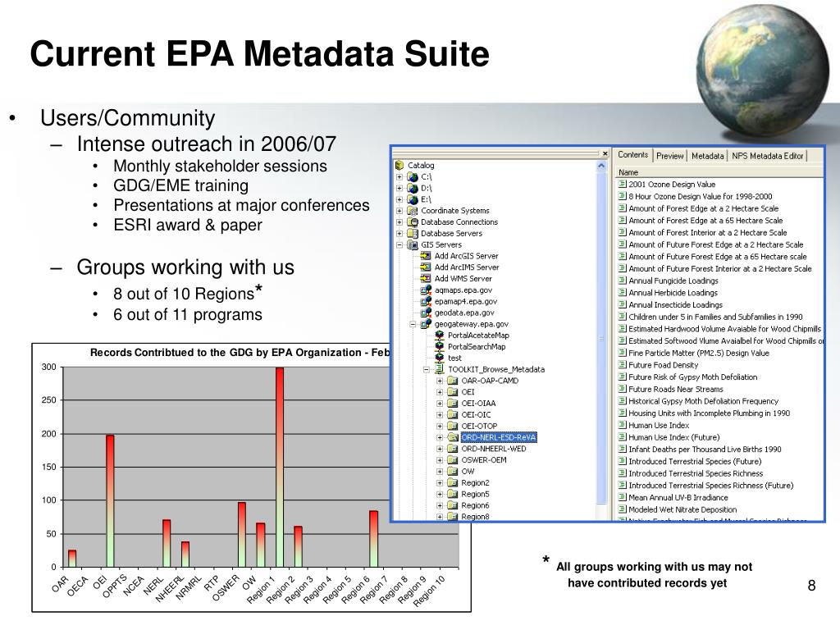Select the OEI-OIC folder icon
The width and height of the screenshot is (840, 630).
[x=453, y=414]
